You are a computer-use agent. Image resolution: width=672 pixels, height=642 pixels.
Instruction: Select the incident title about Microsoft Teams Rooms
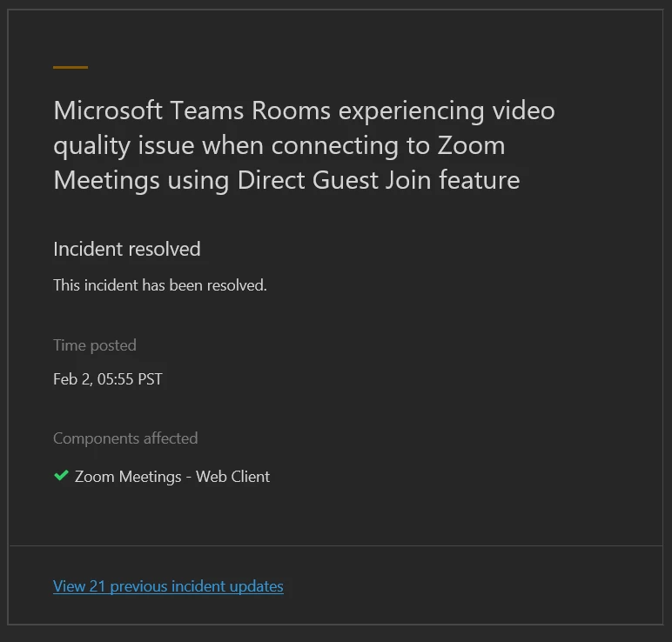304,145
